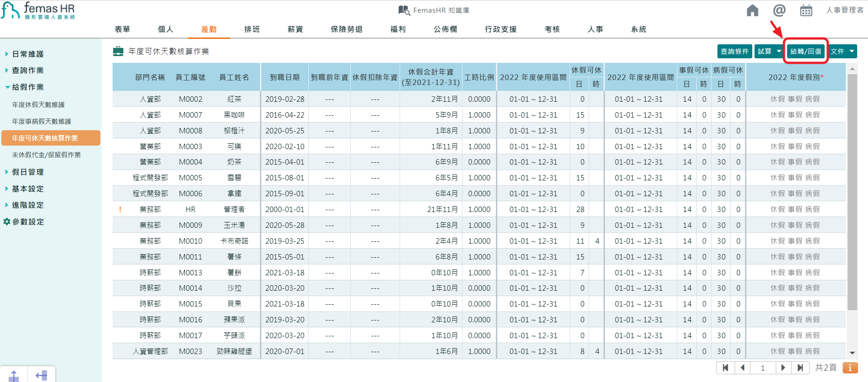Open the calendar icon in header
868x382 pixels.
coord(806,10)
